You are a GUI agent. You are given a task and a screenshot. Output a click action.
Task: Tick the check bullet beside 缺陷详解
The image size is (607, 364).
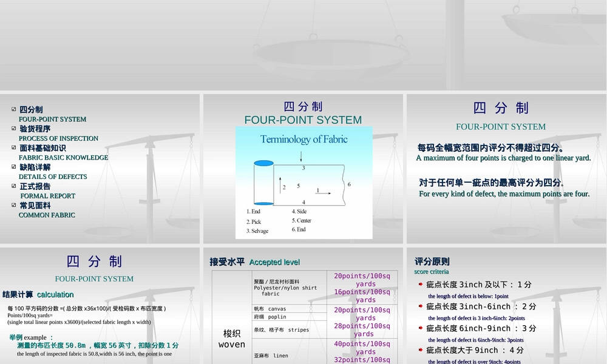point(14,167)
